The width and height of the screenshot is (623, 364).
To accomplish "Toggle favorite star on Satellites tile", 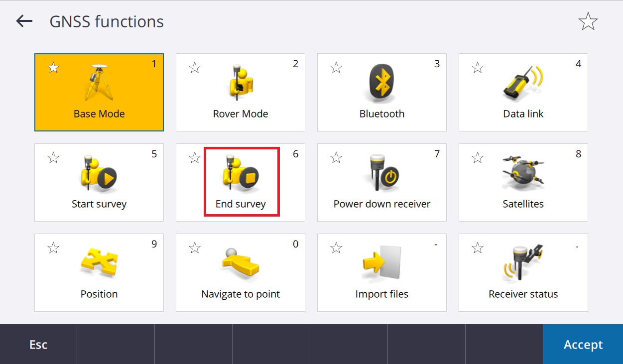I will [x=478, y=158].
